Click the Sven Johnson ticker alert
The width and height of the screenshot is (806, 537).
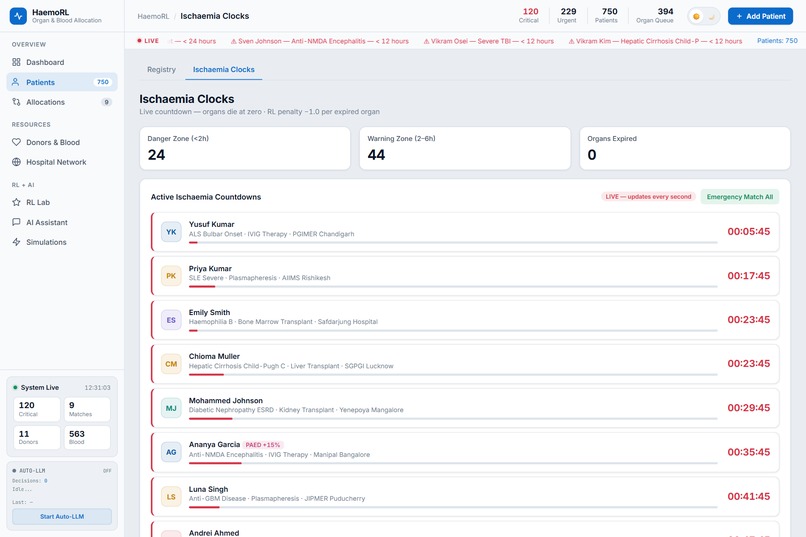coord(320,41)
